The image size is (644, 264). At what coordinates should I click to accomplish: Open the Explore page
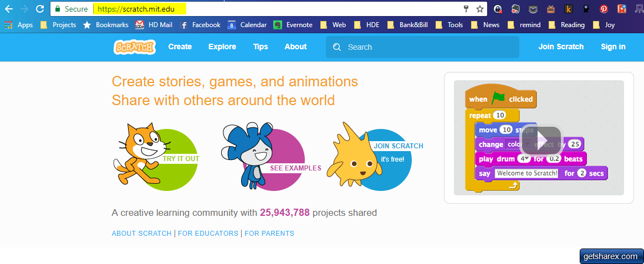point(222,46)
